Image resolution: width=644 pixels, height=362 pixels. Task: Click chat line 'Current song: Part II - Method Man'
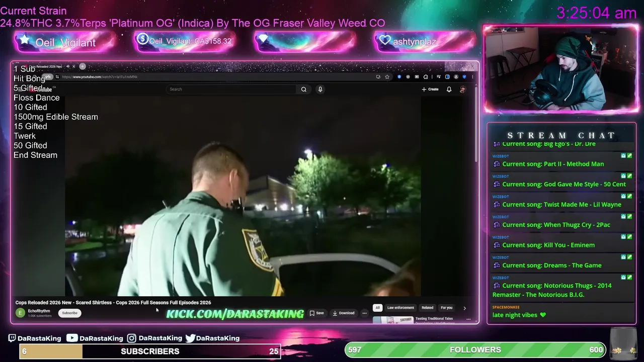(553, 164)
